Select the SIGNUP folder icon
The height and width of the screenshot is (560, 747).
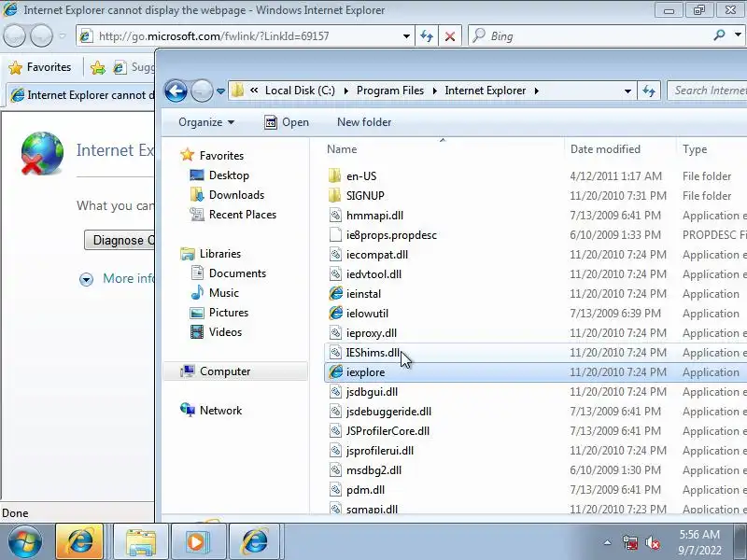click(335, 195)
